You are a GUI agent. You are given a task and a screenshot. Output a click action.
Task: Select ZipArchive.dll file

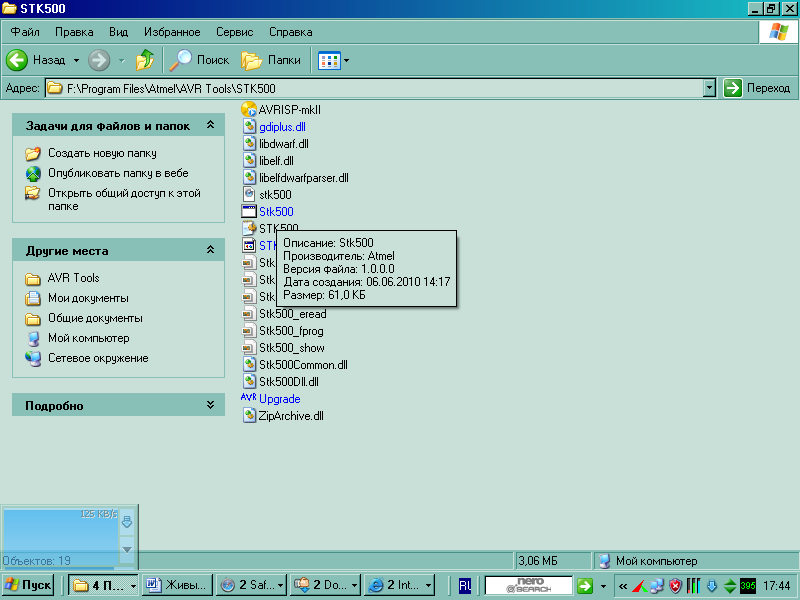click(291, 416)
